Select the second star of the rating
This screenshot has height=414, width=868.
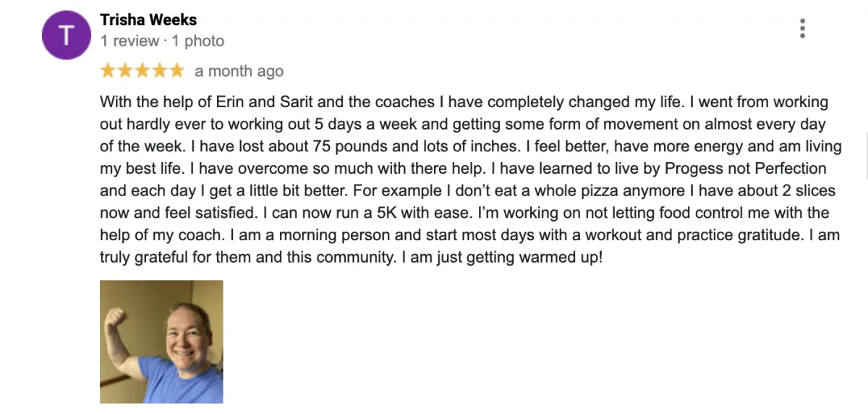(x=125, y=71)
